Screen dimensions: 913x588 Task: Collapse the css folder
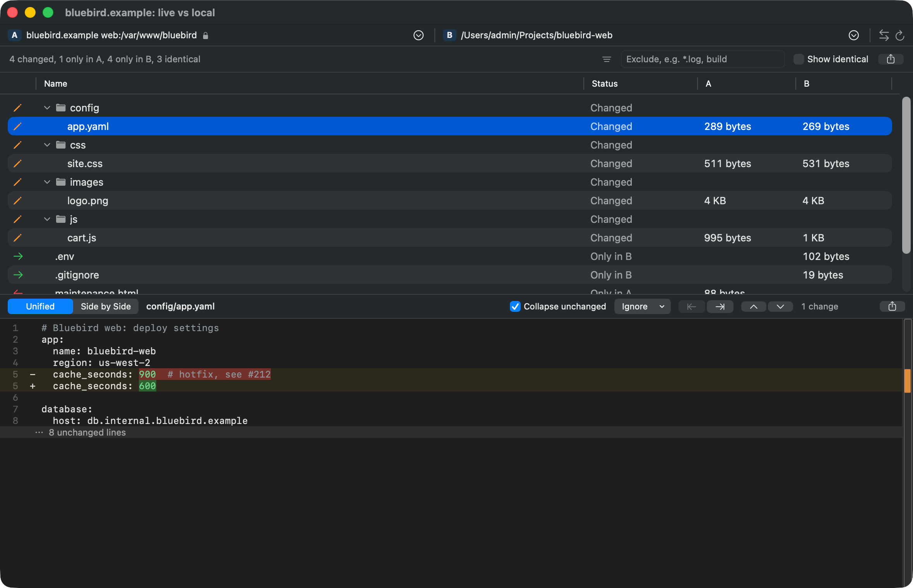[x=47, y=145]
